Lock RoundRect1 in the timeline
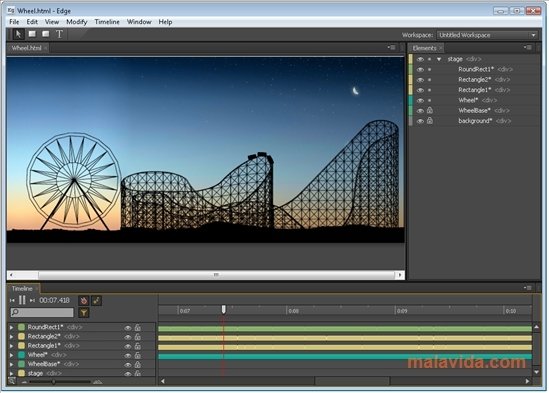549x393 pixels. pos(138,328)
